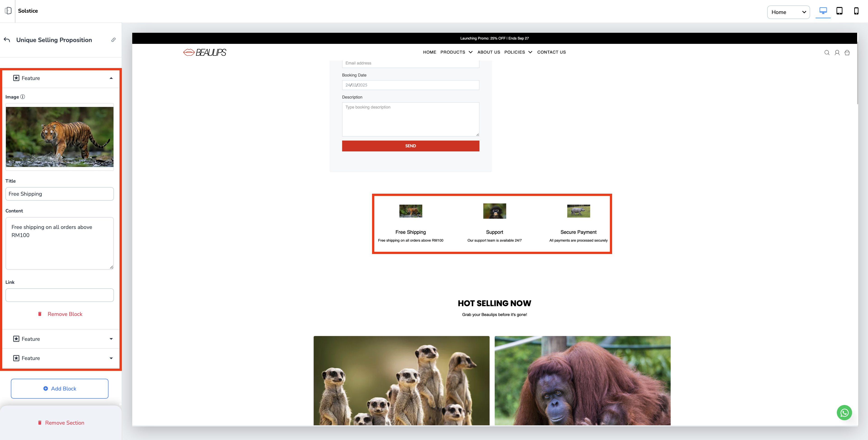Viewport: 868px width, 440px height.
Task: Click the account user icon in header
Action: (837, 53)
